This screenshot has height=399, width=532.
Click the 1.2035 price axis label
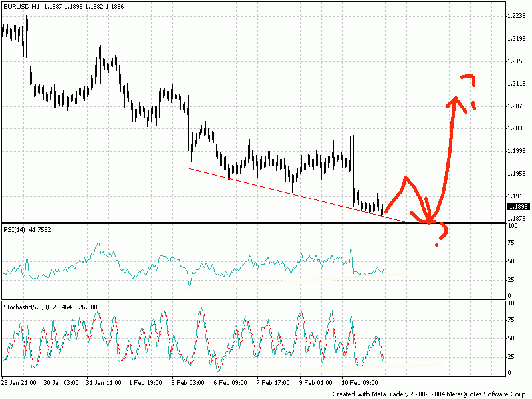pos(517,128)
